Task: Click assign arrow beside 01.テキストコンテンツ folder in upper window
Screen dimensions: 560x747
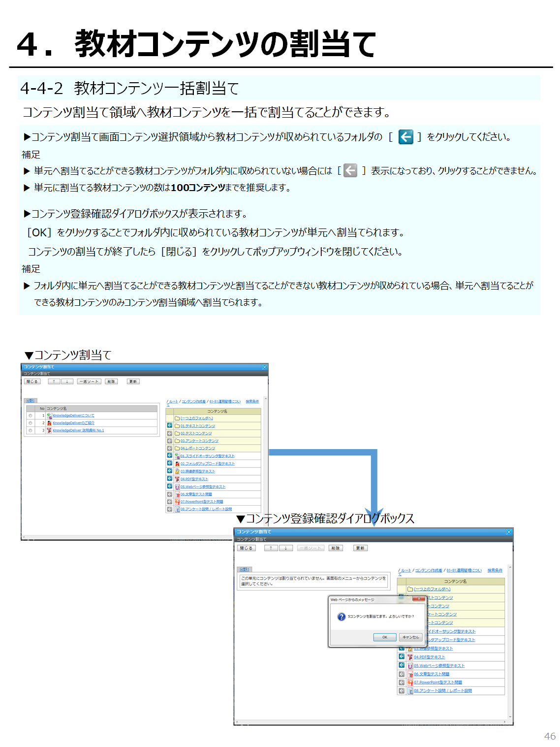Action: (x=170, y=425)
